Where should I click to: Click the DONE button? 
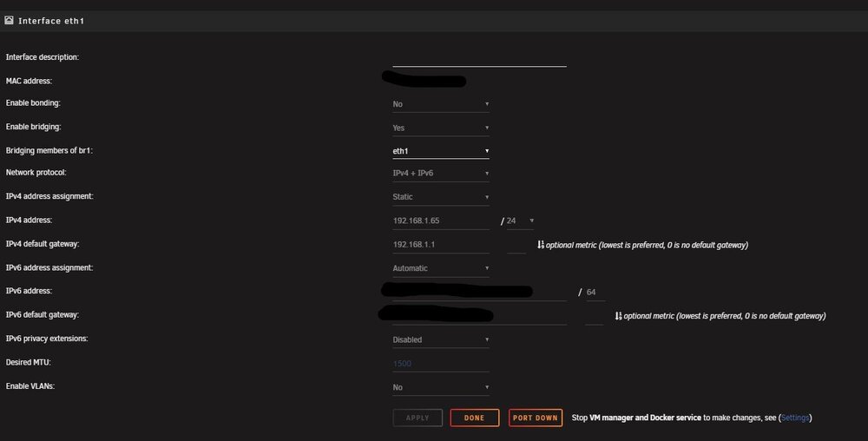tap(475, 418)
